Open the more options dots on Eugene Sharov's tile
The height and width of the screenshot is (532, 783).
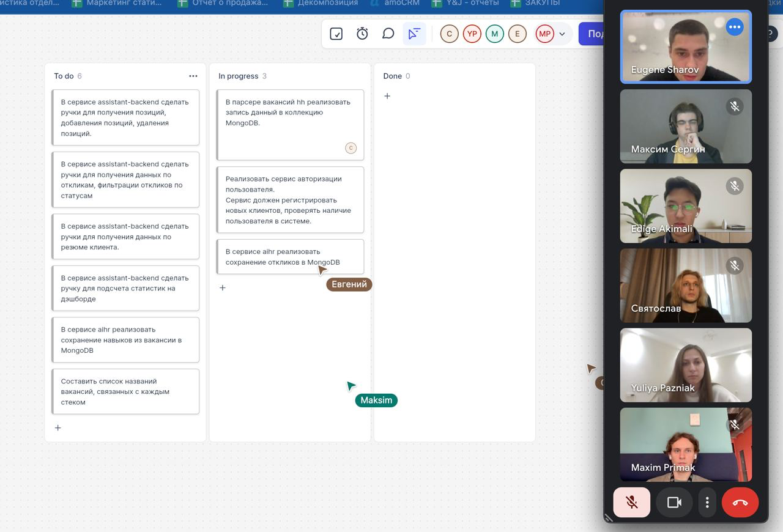click(x=735, y=27)
